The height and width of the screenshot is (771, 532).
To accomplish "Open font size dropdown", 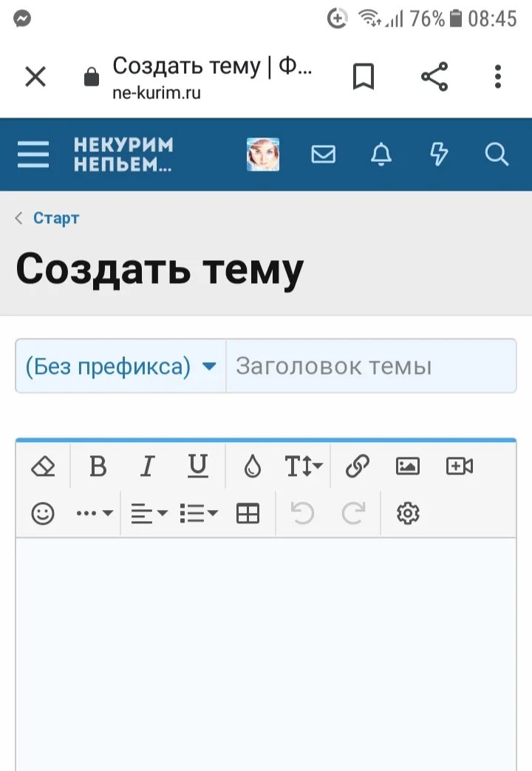I will (x=304, y=466).
